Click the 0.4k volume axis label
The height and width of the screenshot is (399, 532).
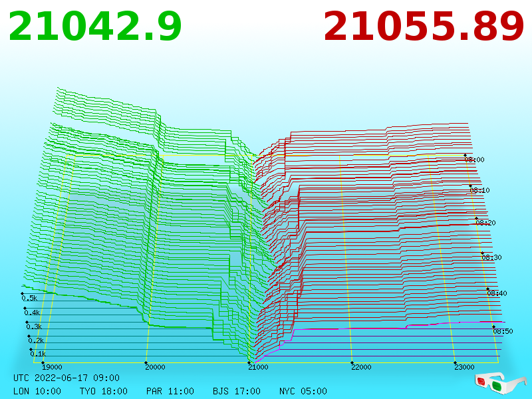[x=32, y=313]
